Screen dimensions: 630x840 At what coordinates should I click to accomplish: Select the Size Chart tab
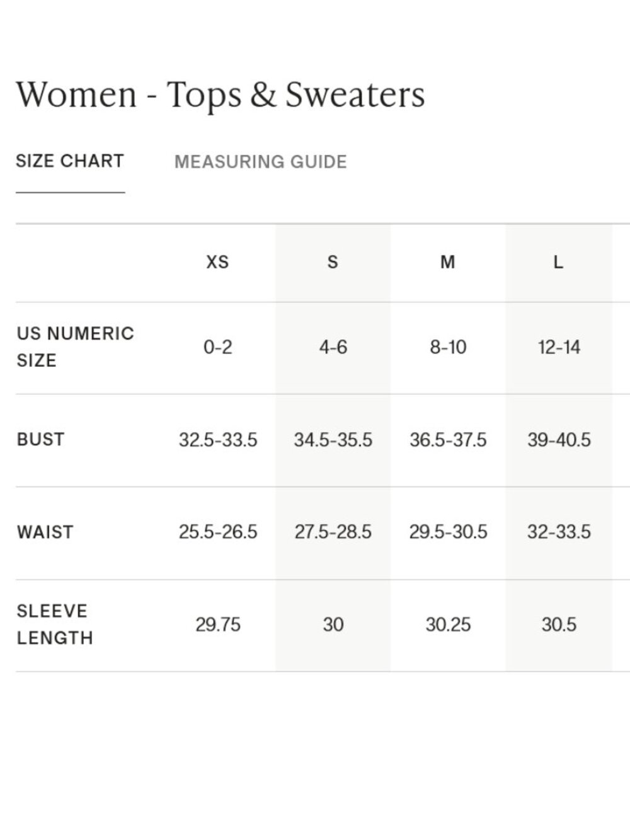click(70, 161)
